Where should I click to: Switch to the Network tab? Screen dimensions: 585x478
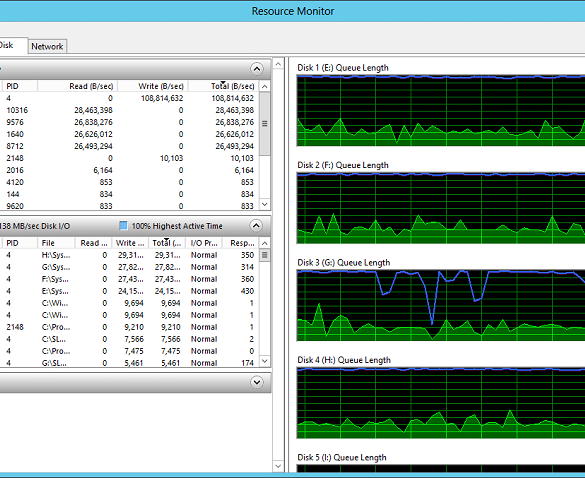[x=47, y=46]
